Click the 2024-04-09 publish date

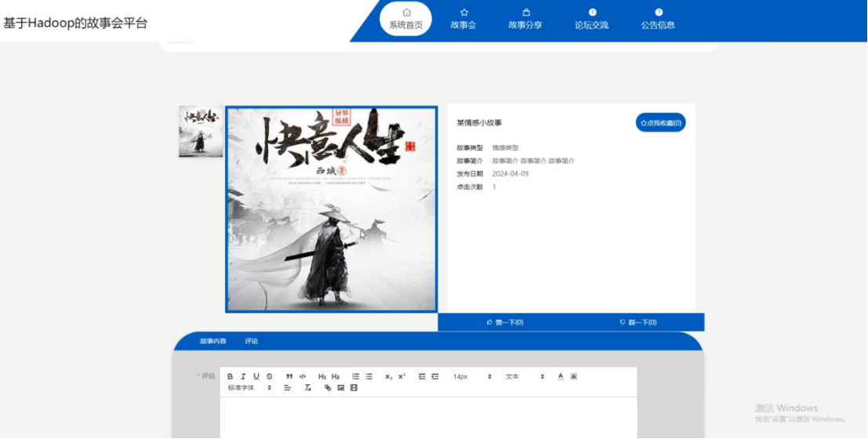coord(510,174)
